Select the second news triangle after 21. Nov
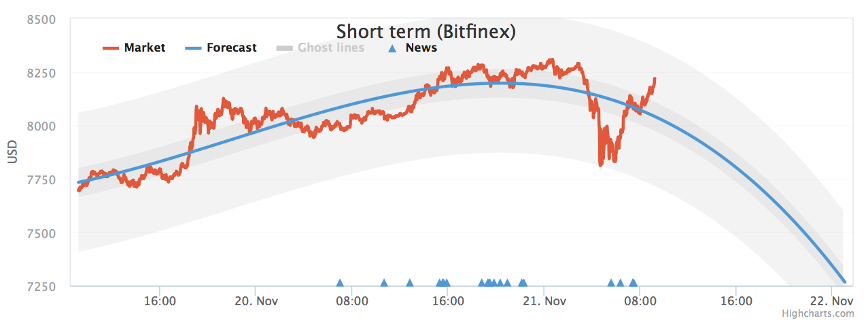The width and height of the screenshot is (868, 329). coord(621,283)
